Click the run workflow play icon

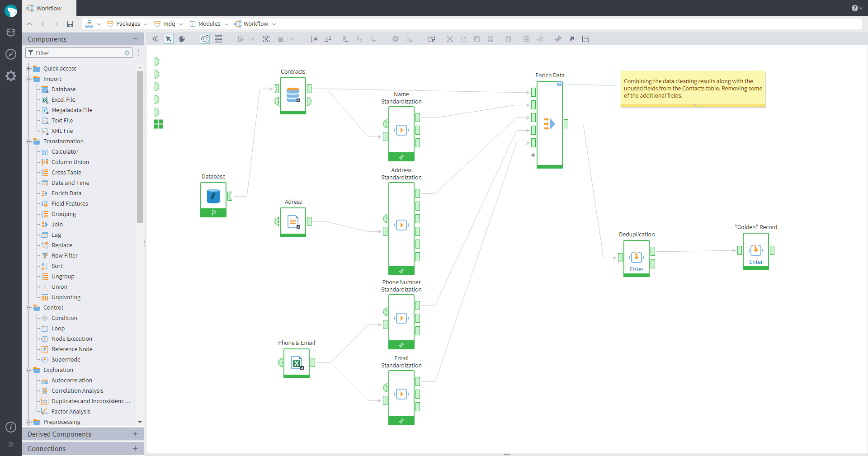tap(345, 39)
